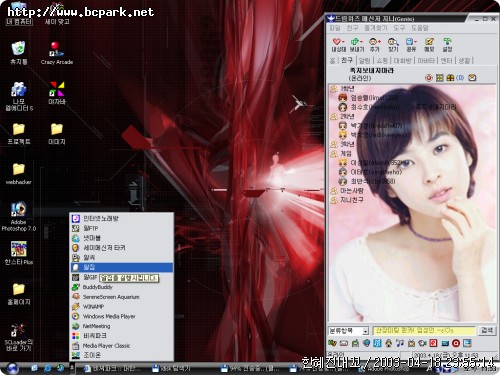Expand the 1학년 friend group

coord(343,89)
